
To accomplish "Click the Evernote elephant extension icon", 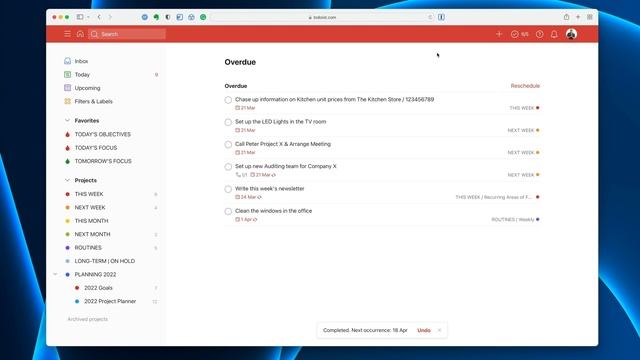I will click(x=156, y=17).
